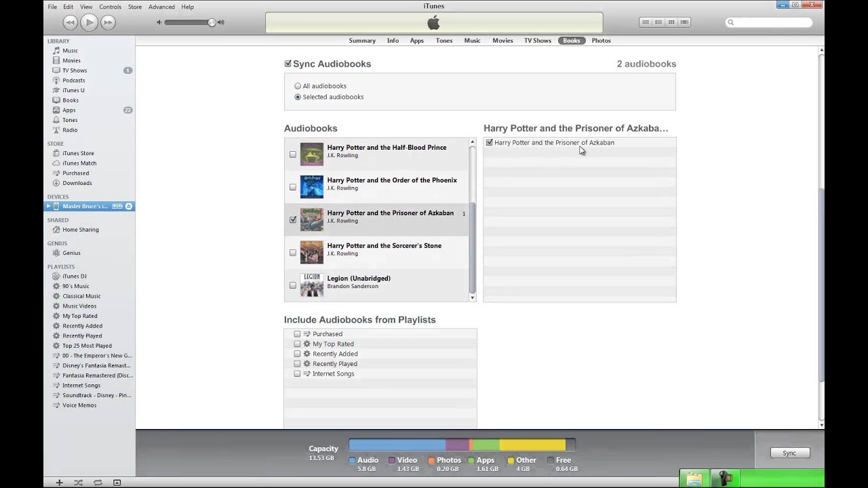Show the artwork viewer button
The width and height of the screenshot is (868, 488).
(x=117, y=483)
